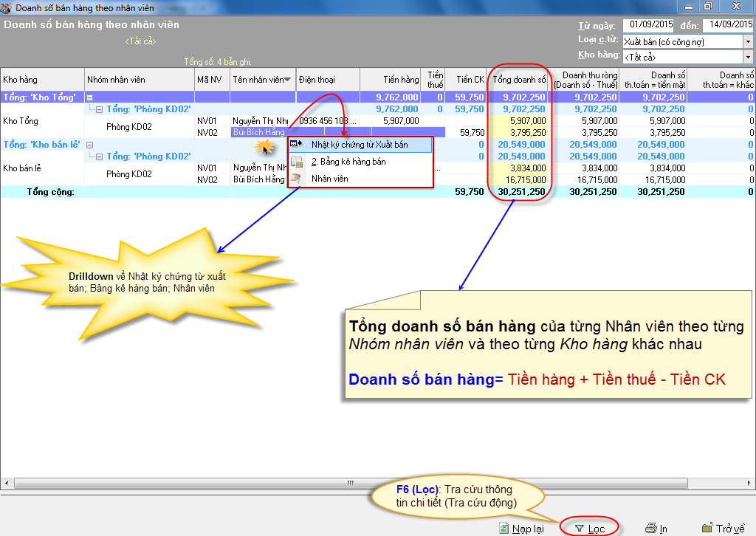Collapse the 'Kho bán lẻ' total group
This screenshot has height=536, width=756.
click(x=89, y=145)
